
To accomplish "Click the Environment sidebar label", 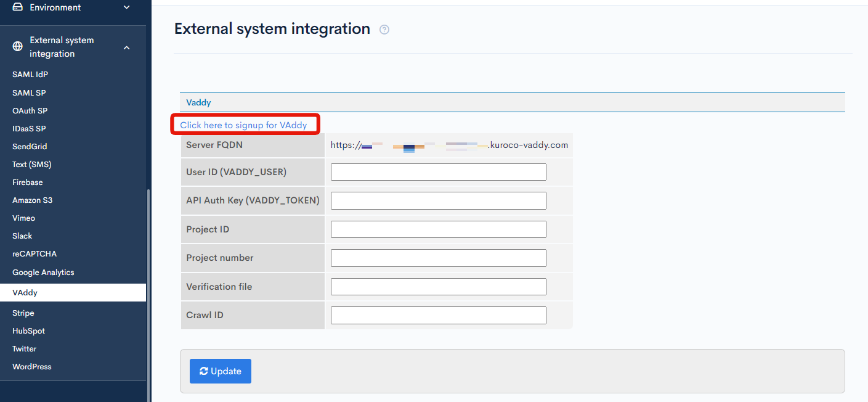I will (55, 7).
